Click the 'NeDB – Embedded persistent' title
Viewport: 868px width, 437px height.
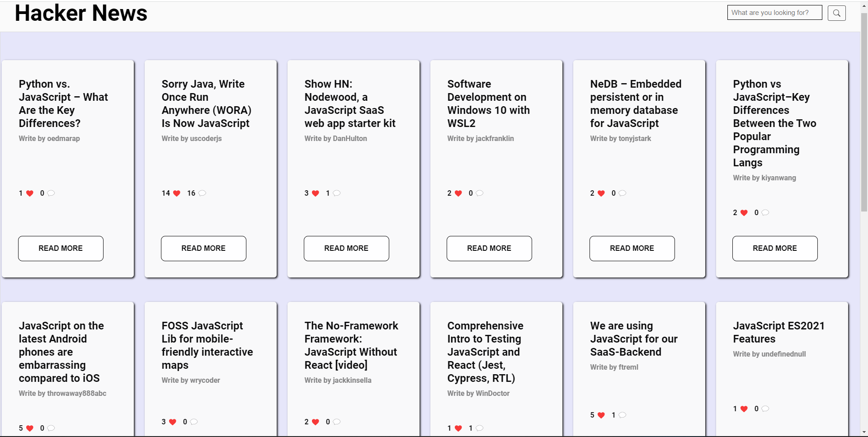[x=636, y=103]
